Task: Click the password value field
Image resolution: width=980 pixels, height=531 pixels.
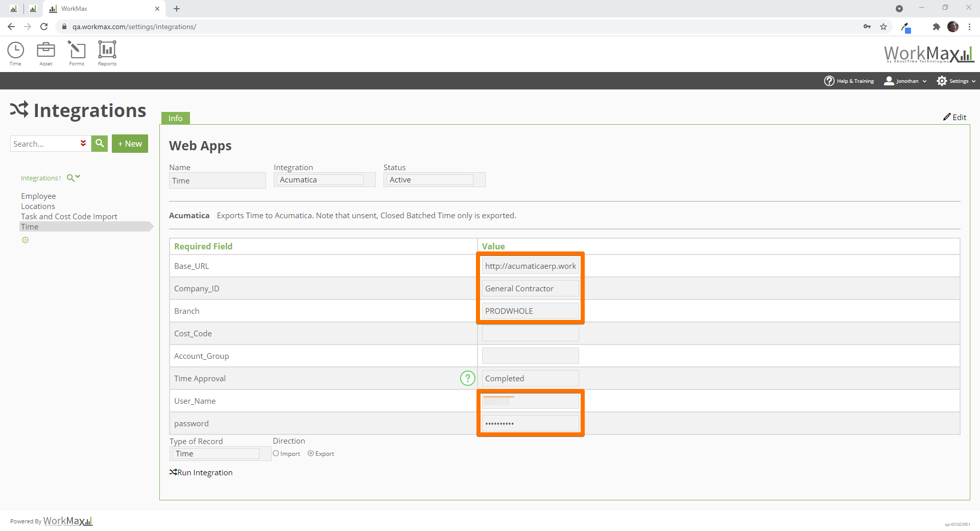Action: pos(530,423)
